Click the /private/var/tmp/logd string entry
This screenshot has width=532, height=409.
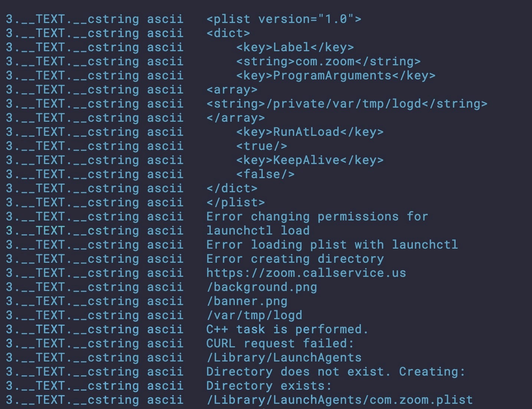(x=347, y=104)
